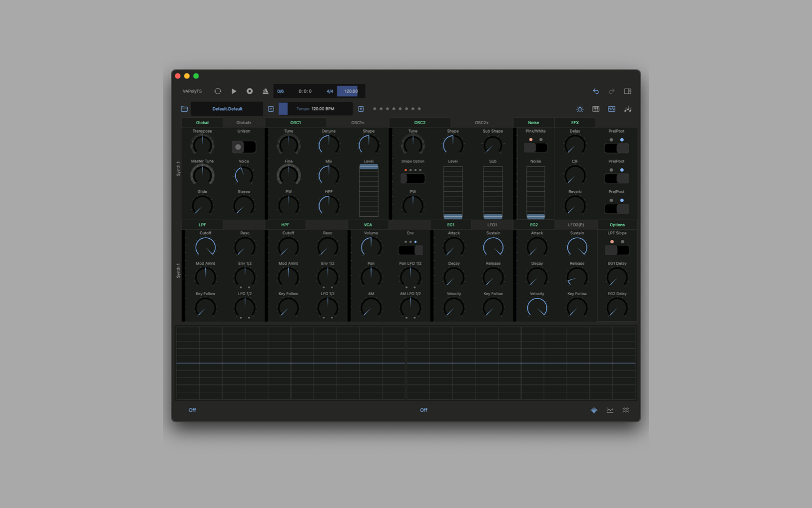Open the Default.Default preset selector
Viewport: 812px width, 508px height.
[227, 109]
